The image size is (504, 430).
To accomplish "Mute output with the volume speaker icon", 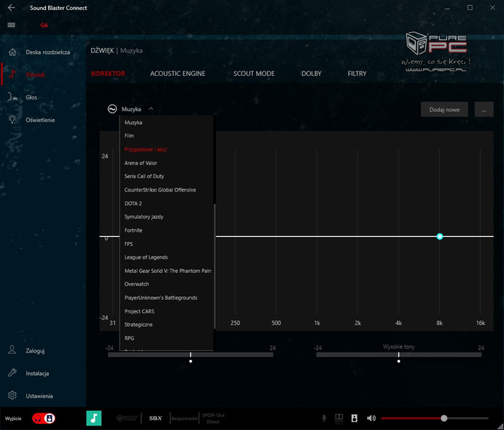I will [371, 418].
